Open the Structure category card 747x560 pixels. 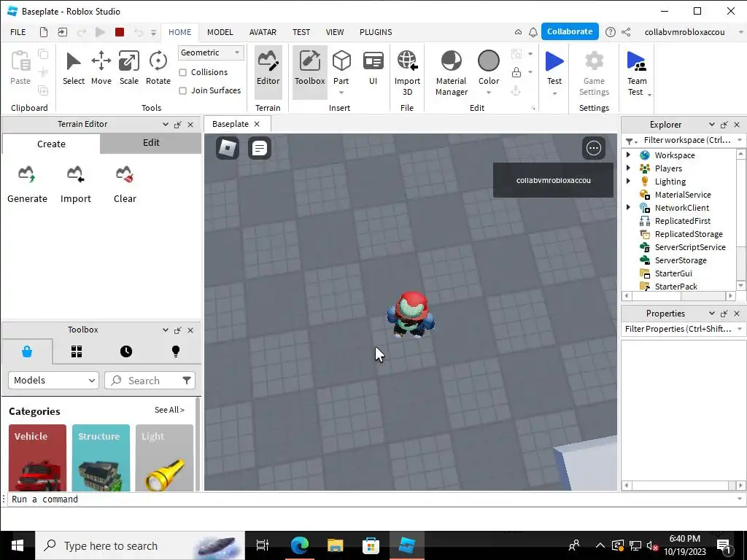(x=101, y=458)
